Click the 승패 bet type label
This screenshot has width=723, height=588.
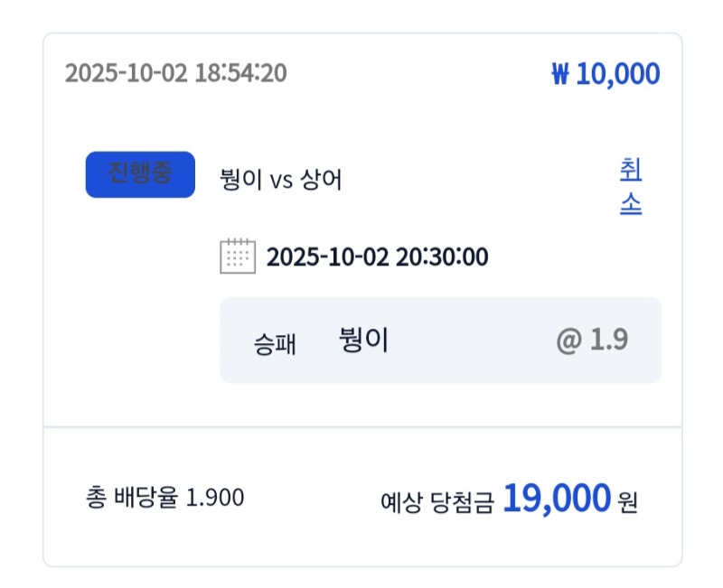point(276,343)
